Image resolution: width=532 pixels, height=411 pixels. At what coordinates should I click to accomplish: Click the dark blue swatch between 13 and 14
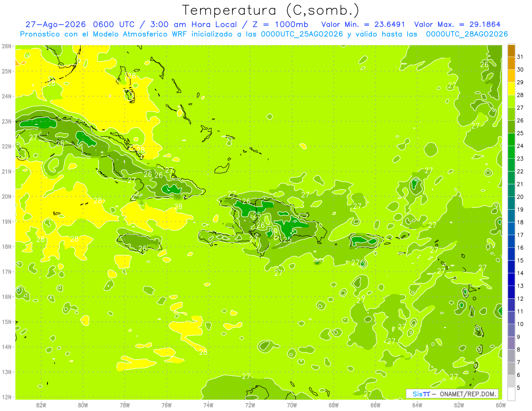pyautogui.click(x=511, y=279)
